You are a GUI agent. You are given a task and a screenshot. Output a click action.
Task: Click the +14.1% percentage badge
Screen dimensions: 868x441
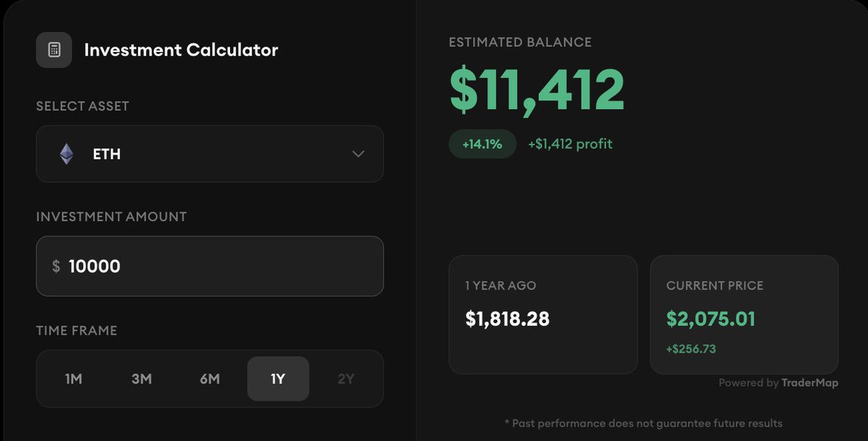coord(482,144)
